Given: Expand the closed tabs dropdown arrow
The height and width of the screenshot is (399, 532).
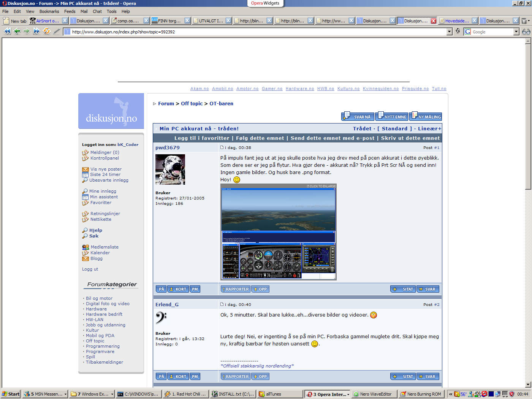Looking at the screenshot, I should pos(529,21).
